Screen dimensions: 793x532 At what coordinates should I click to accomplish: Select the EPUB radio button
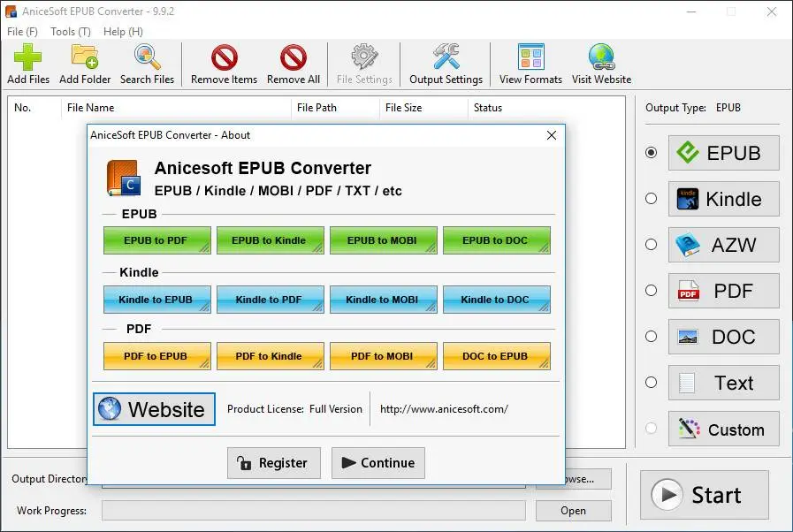[651, 152]
